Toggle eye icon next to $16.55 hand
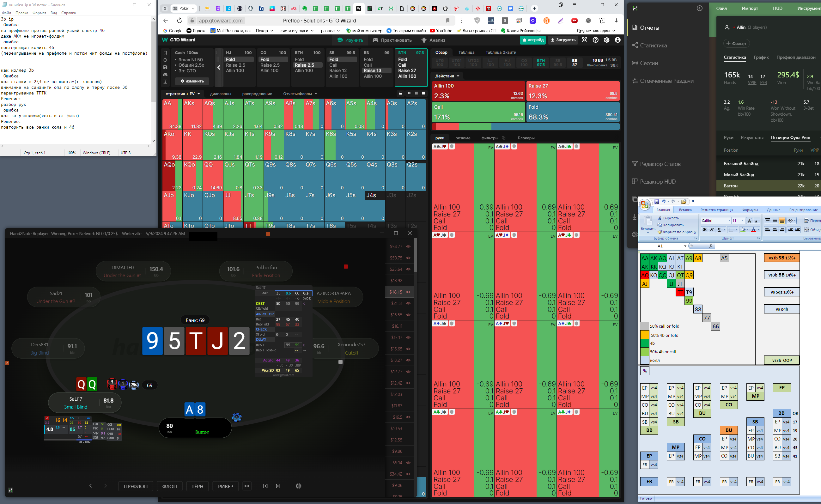The width and height of the screenshot is (821, 504). [x=408, y=315]
